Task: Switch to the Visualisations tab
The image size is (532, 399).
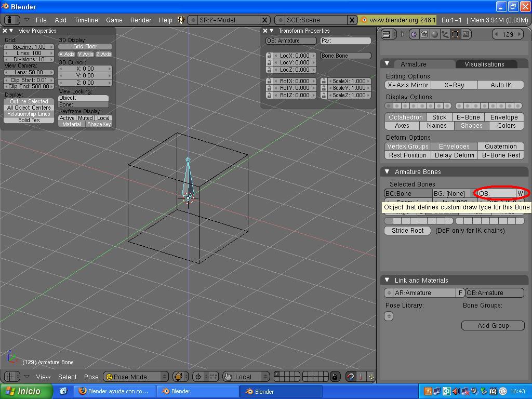Action: (484, 64)
